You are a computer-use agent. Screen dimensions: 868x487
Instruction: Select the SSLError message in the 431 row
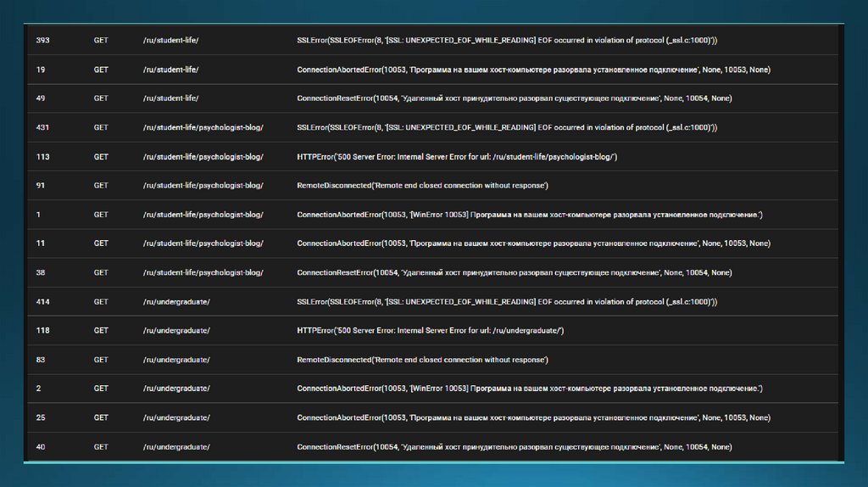pos(507,127)
